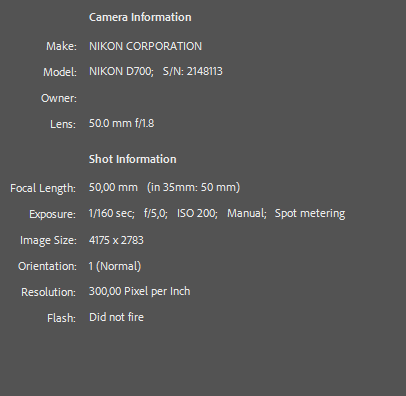Image resolution: width=406 pixels, height=396 pixels.
Task: Select the 1/160 sec exposure time
Action: (112, 213)
